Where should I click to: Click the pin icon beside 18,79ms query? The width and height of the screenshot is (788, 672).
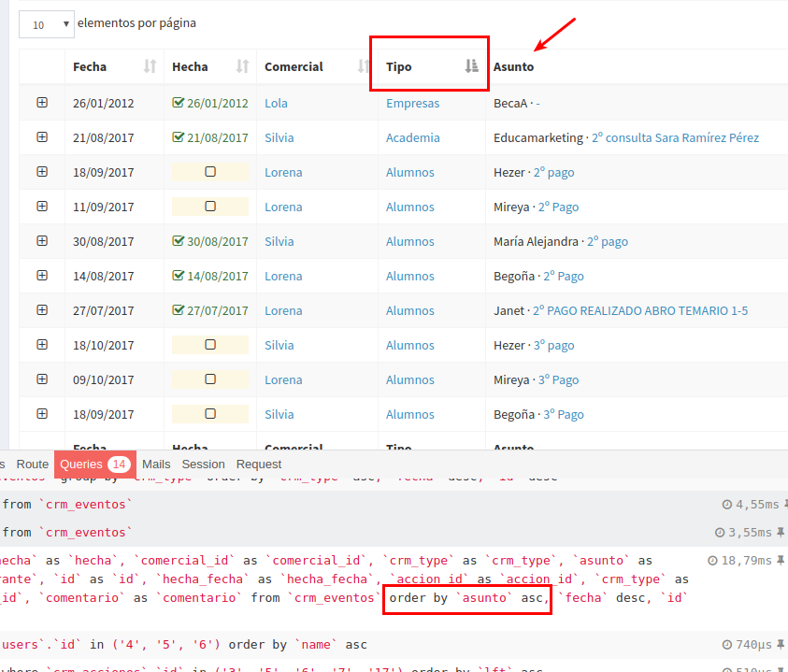pos(781,560)
